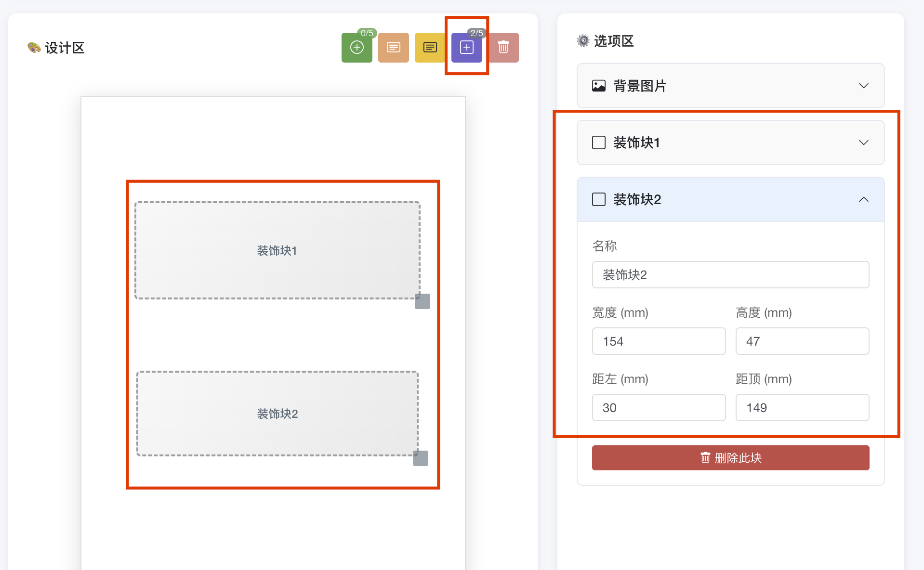The image size is (924, 570).
Task: Click the square icon beside 装饰块1
Action: pos(598,142)
